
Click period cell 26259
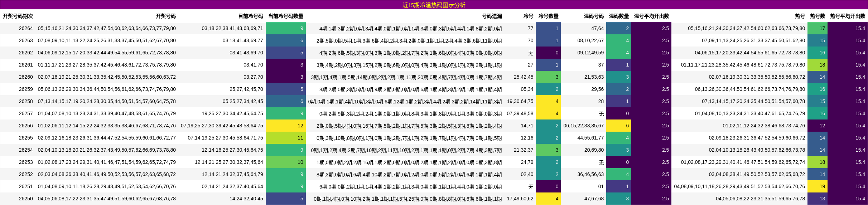click(26, 89)
